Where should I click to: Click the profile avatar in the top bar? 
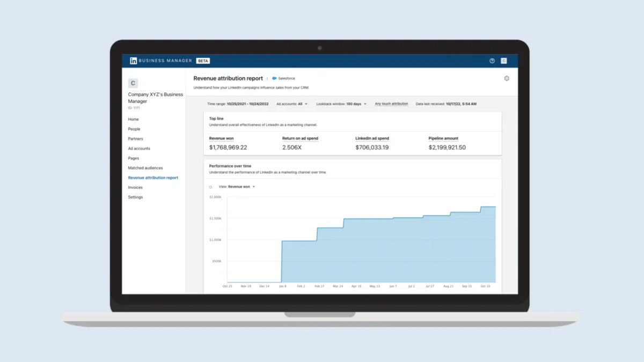[x=503, y=61]
